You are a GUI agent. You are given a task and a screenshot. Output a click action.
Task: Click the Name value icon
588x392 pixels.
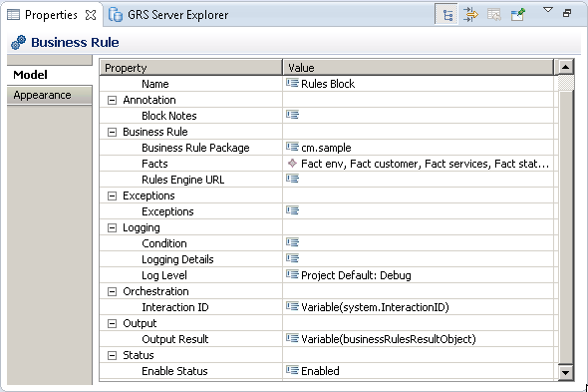click(x=292, y=83)
